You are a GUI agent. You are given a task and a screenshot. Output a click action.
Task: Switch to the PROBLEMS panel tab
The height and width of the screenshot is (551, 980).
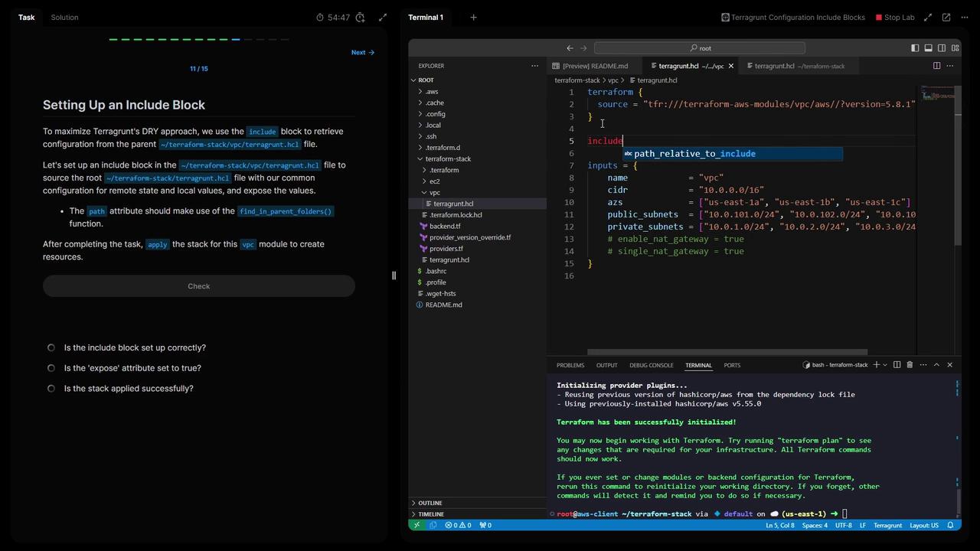[570, 365]
